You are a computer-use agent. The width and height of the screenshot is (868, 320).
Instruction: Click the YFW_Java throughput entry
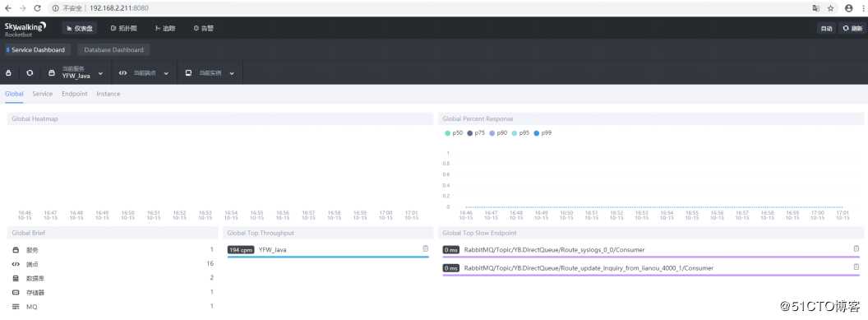point(273,250)
